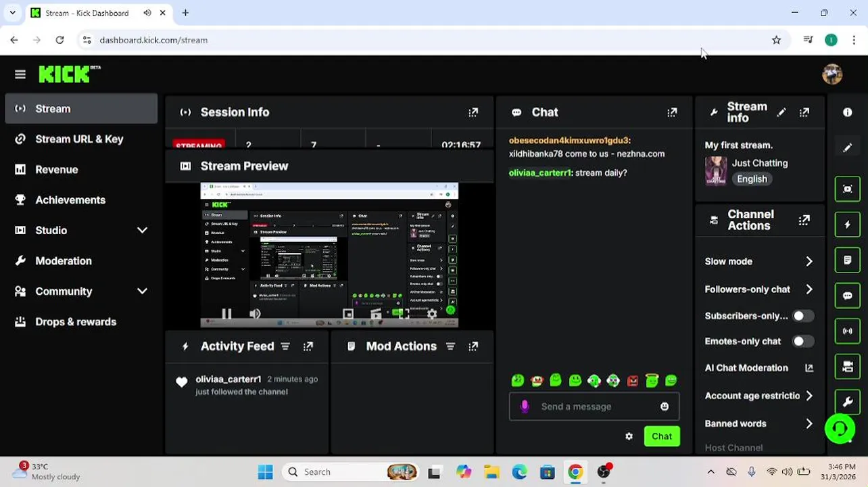Enter fullscreen on stream preview

tap(404, 314)
